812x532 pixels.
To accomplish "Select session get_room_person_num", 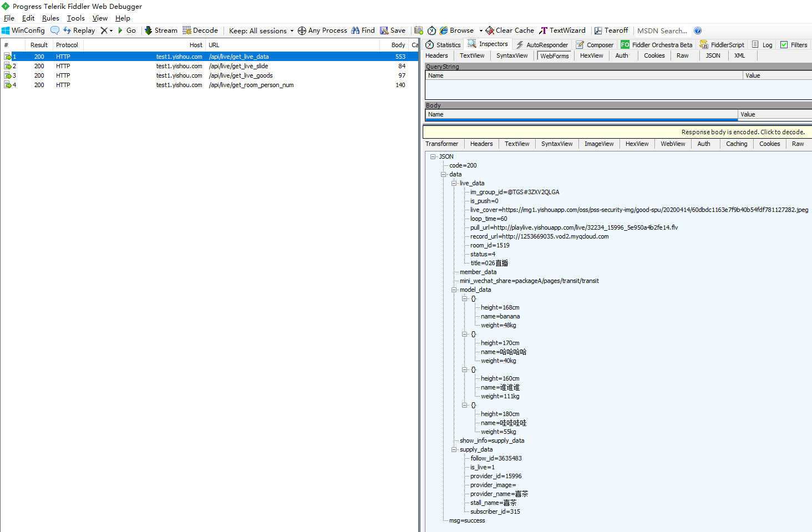I will [x=209, y=85].
